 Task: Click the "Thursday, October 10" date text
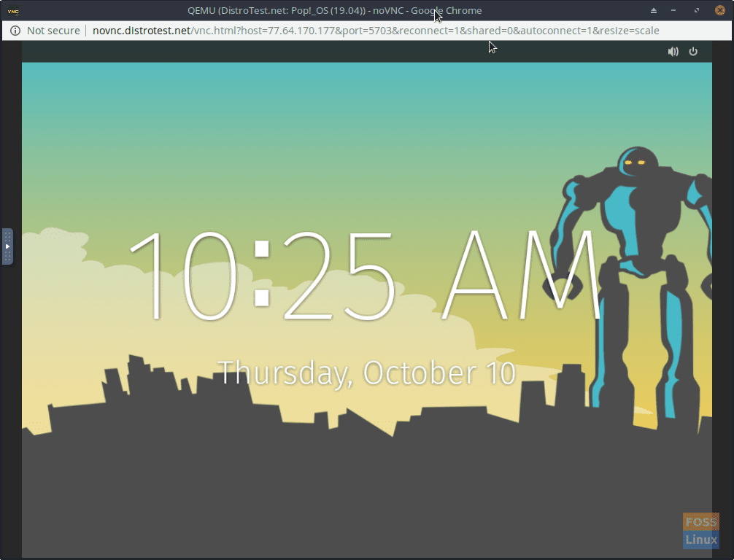[x=367, y=373]
